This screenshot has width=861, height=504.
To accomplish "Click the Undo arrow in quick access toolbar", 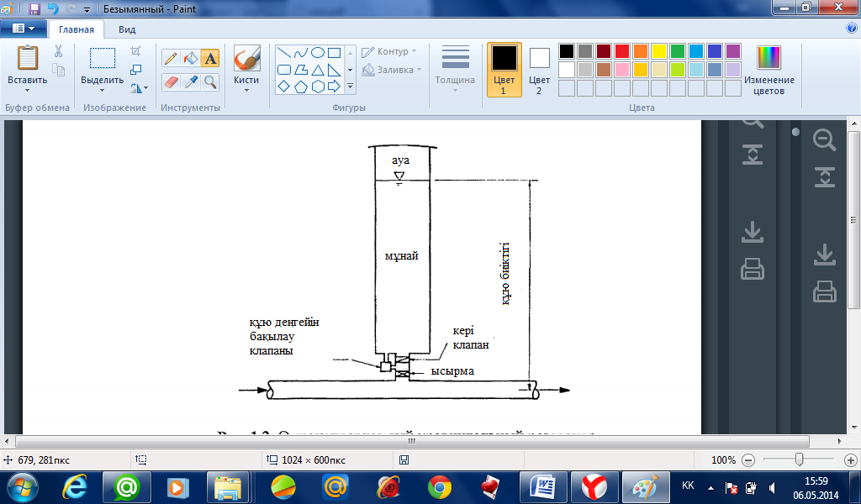I will point(53,8).
